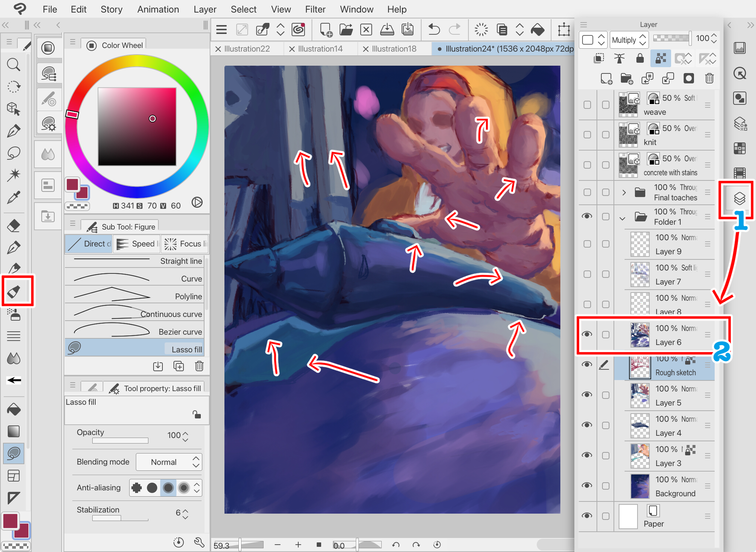This screenshot has width=756, height=552.
Task: Select the Eyedropper tool
Action: (14, 197)
